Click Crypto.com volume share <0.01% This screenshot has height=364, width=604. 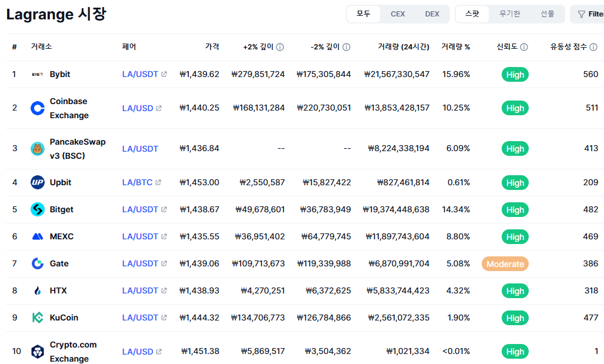[456, 351]
